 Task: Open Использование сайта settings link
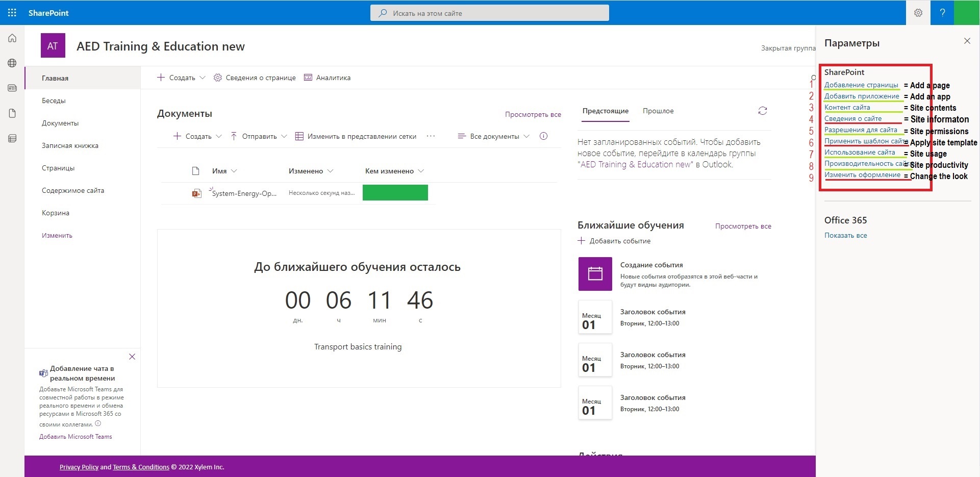click(x=860, y=152)
